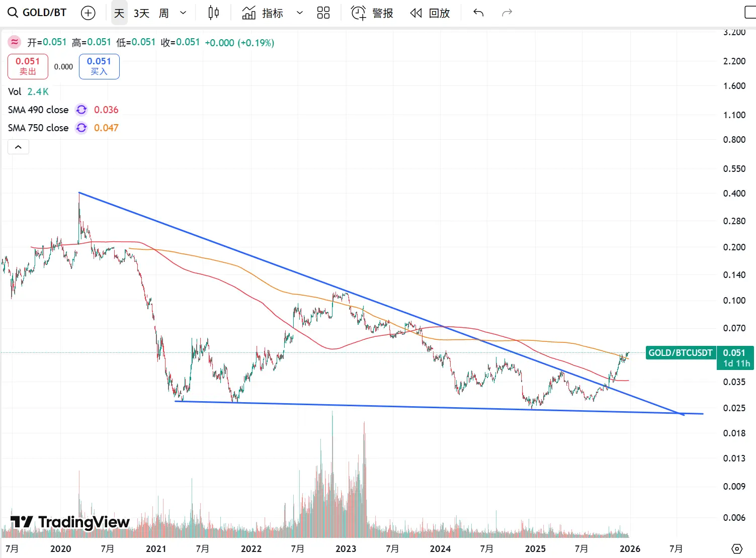
Task: Toggle the SMA 490 indicator refresh icon
Action: 81,110
